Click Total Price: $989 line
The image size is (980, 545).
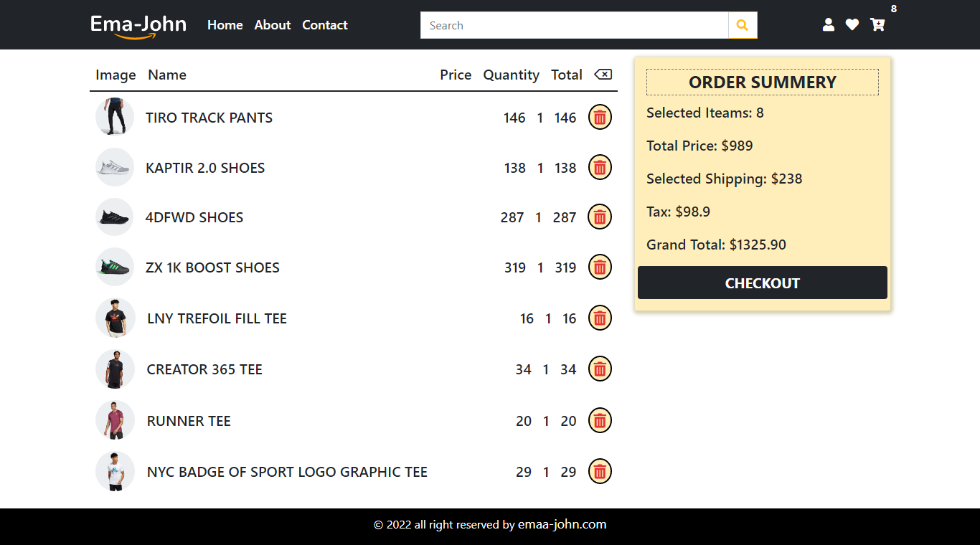(x=699, y=146)
